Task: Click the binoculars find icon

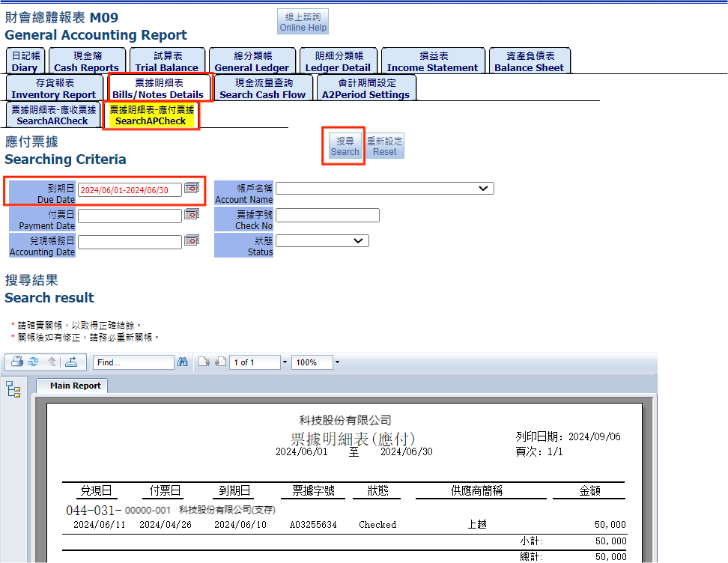Action: (183, 362)
